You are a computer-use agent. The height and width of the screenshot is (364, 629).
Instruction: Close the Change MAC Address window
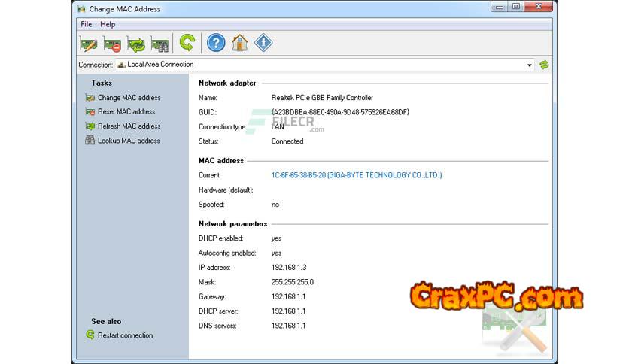(538, 8)
